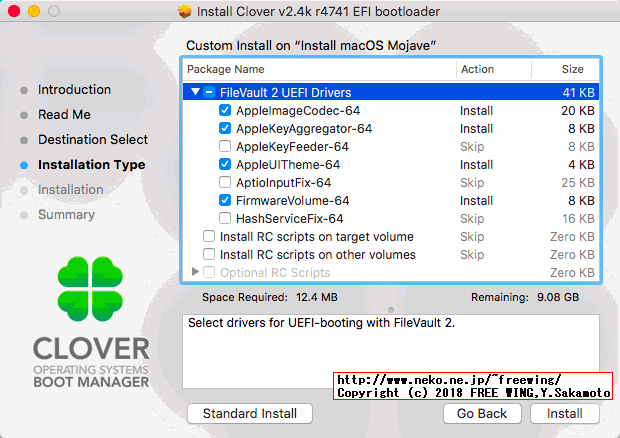Click the Install button
620x438 pixels.
tap(565, 413)
